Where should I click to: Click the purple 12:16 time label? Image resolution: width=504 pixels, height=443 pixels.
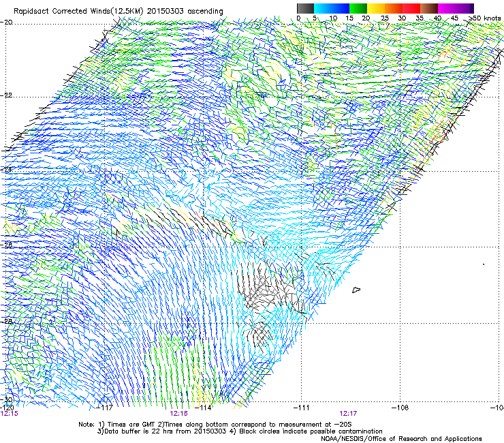click(x=178, y=414)
